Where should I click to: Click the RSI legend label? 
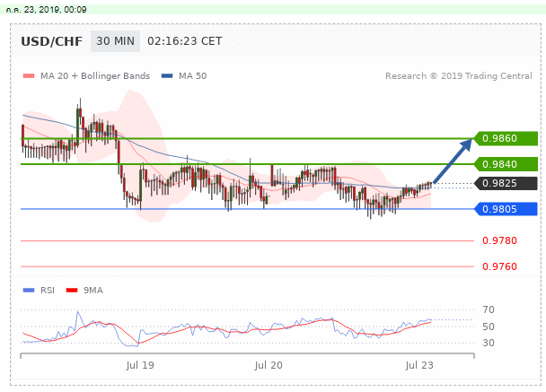point(48,290)
